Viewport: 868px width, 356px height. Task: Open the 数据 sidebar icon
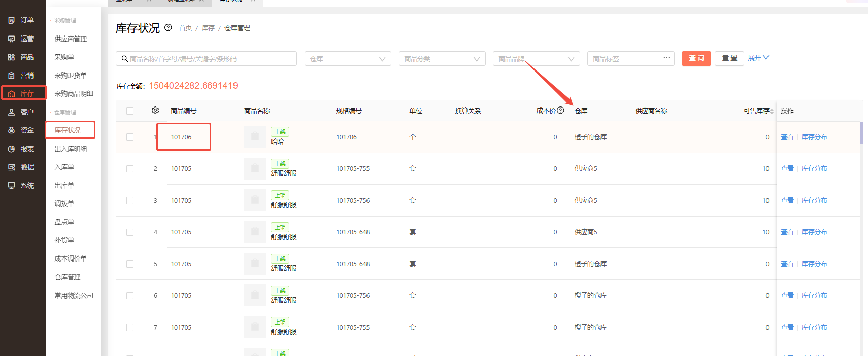[11, 167]
